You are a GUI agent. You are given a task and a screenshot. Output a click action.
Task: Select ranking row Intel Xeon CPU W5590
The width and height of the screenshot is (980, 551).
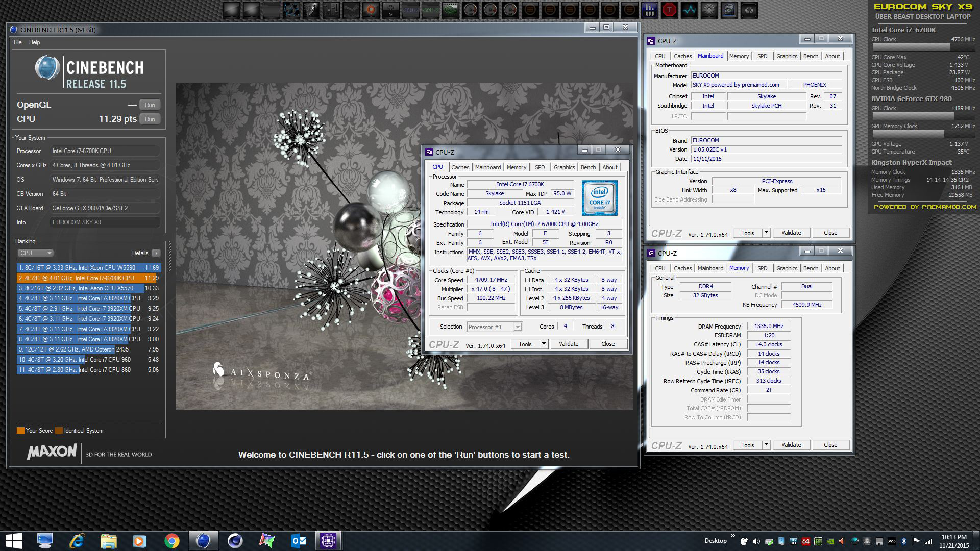click(89, 268)
